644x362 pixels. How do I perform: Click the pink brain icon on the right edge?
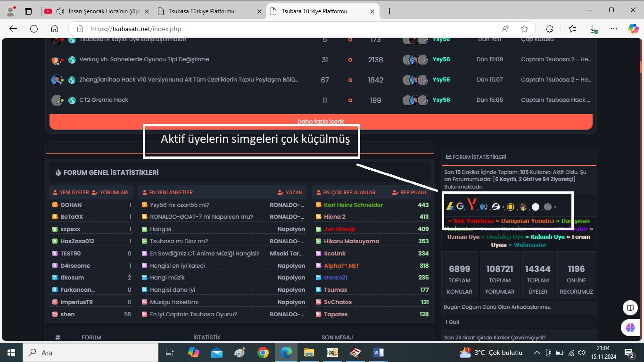630,327
